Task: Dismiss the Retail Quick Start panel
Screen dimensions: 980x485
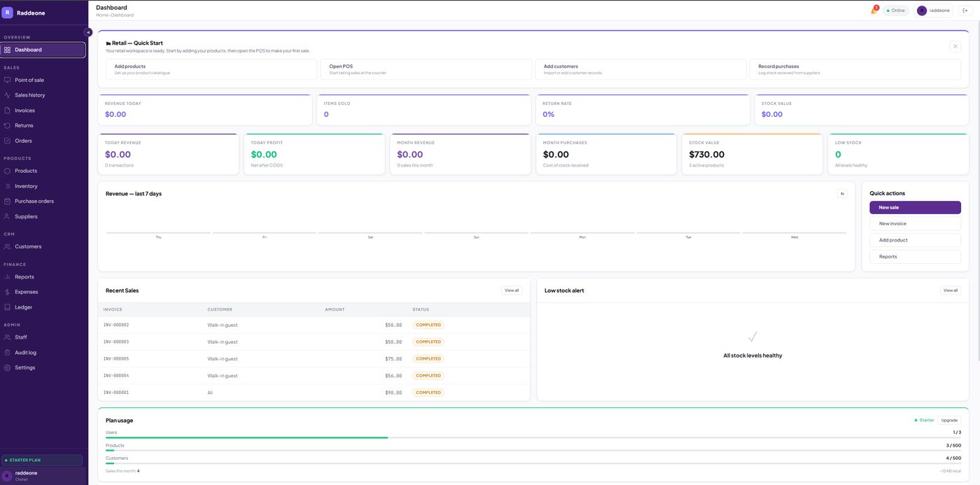Action: tap(955, 46)
